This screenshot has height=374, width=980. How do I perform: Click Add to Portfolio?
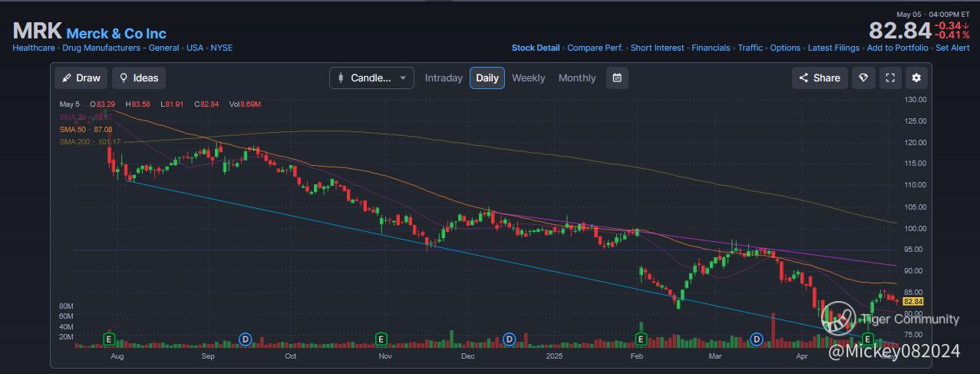click(897, 48)
